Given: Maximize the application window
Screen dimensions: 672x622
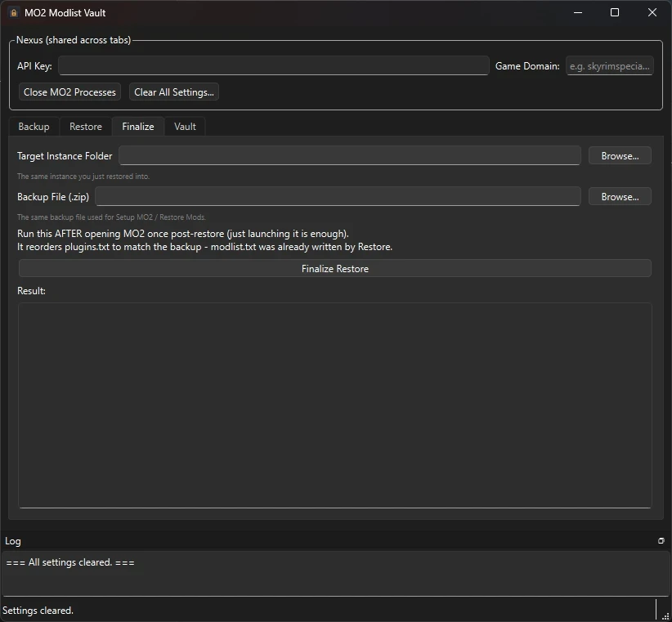Looking at the screenshot, I should pyautogui.click(x=615, y=12).
